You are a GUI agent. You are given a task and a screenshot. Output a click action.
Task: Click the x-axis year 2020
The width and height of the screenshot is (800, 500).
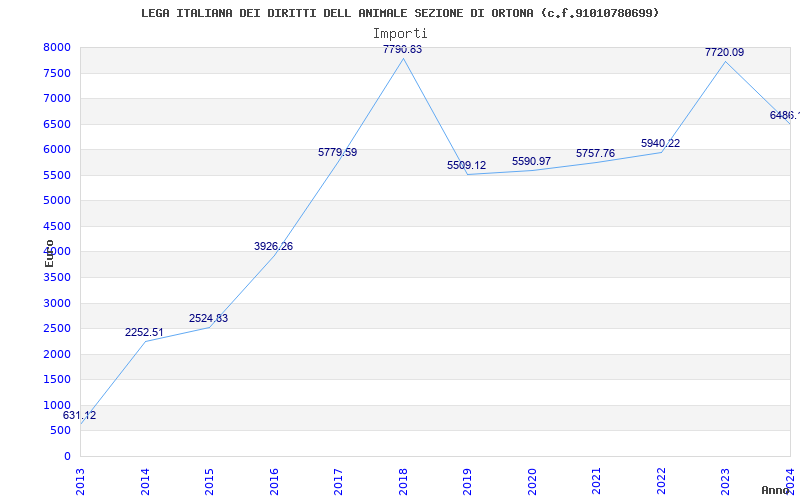click(x=532, y=482)
